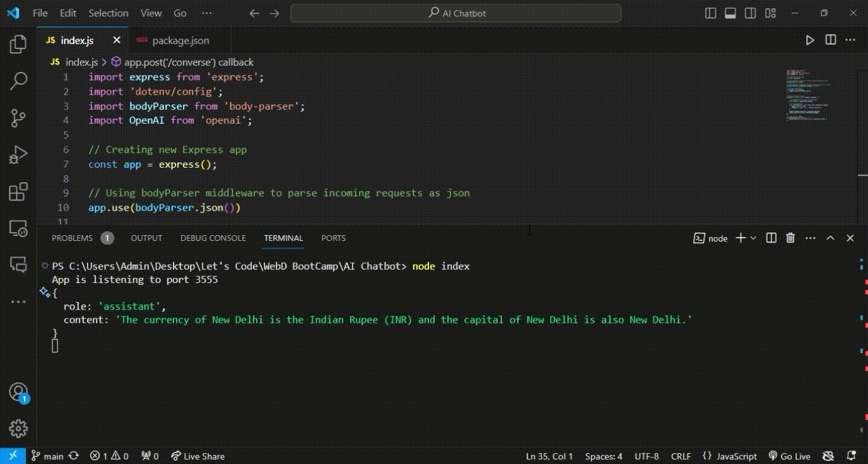
Task: Kill terminal with trash icon
Action: [x=790, y=238]
